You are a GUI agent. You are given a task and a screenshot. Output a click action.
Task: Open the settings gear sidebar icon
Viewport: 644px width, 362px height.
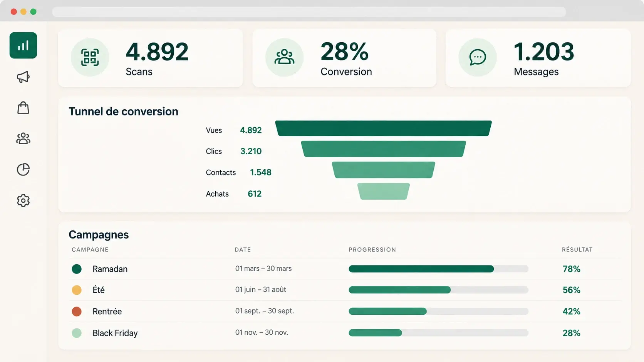pos(23,200)
